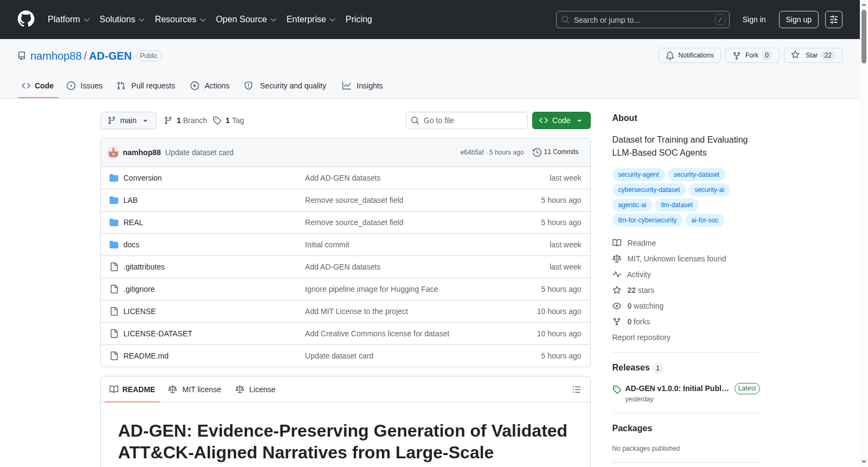Viewport: 868px width, 467px height.
Task: Click the Readme book icon in About
Action: 617,243
